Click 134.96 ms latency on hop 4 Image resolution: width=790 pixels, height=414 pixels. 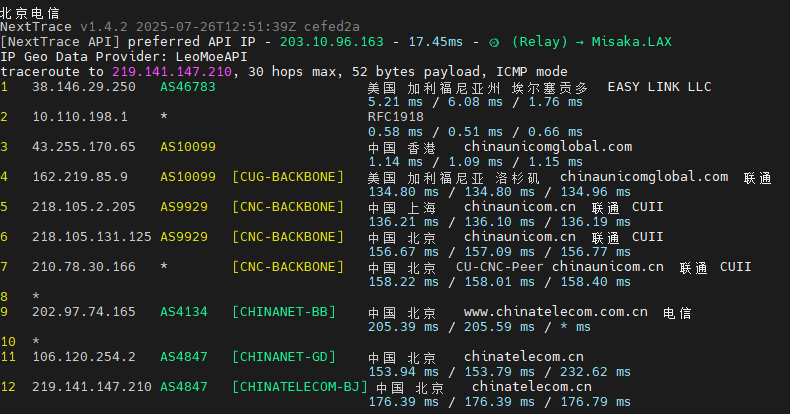point(596,192)
